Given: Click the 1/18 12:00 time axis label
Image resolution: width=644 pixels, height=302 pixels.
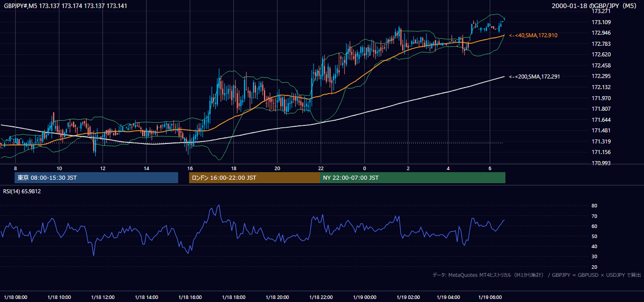Looking at the screenshot, I should 103,297.
